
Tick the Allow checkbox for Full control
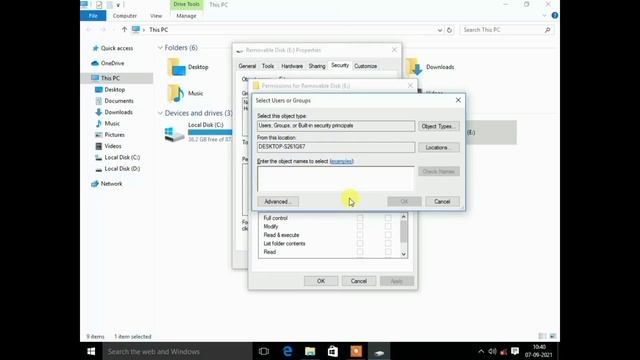(360, 218)
